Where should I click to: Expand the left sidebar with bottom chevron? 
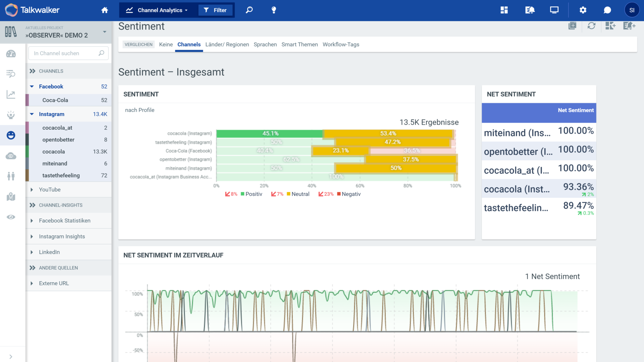click(x=11, y=357)
